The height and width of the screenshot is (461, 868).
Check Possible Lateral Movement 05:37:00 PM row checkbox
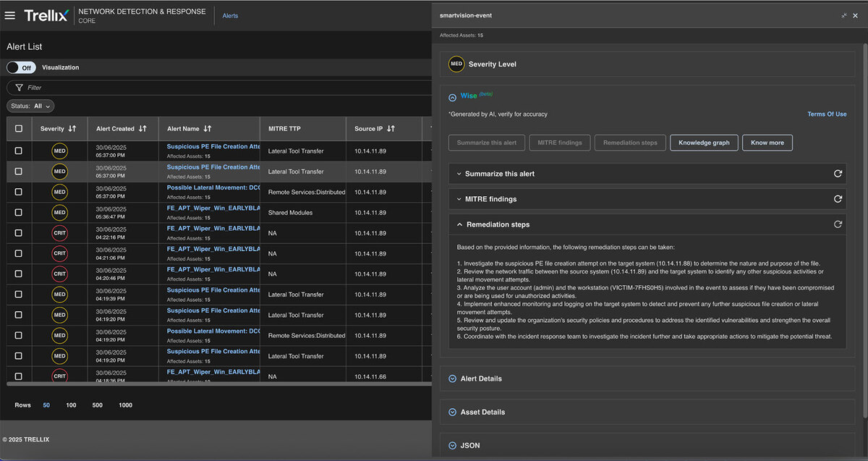pos(19,192)
